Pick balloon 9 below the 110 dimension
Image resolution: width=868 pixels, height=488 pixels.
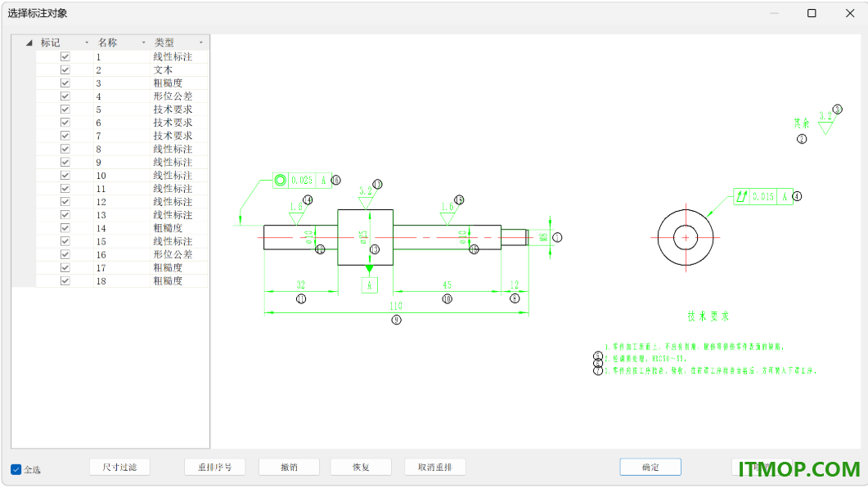click(x=396, y=320)
